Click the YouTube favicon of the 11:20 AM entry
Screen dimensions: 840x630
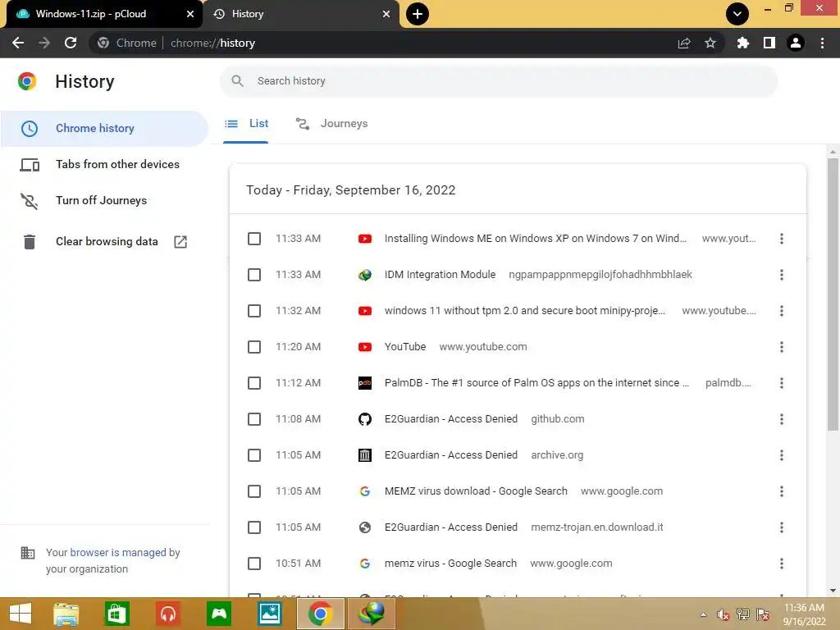point(365,347)
